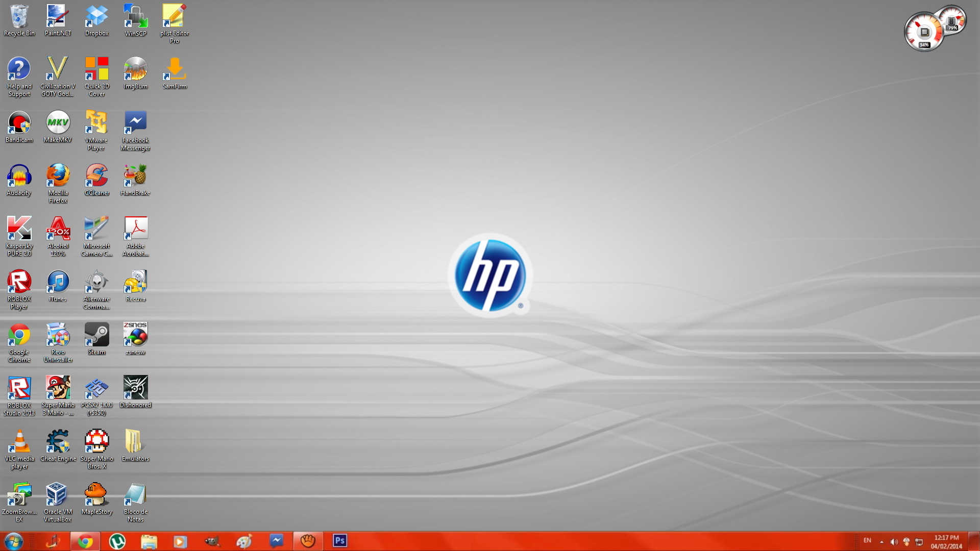This screenshot has width=980, height=551.
Task: Select Bloco de Notas shortcut
Action: point(135,503)
